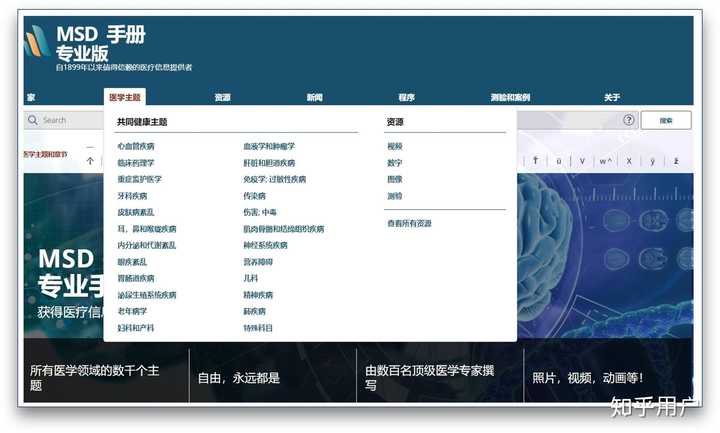This screenshot has height=433, width=720.
Task: Open the 关于 nav item
Action: (612, 97)
